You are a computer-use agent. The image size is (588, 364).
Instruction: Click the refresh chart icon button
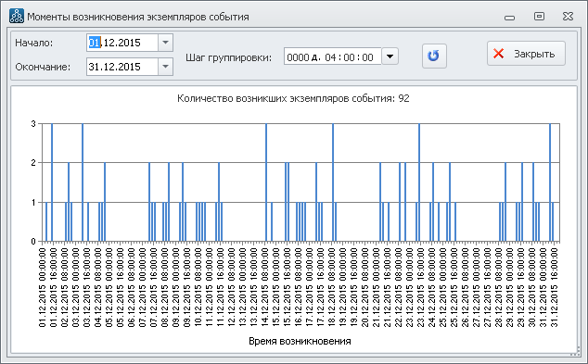pyautogui.click(x=434, y=56)
